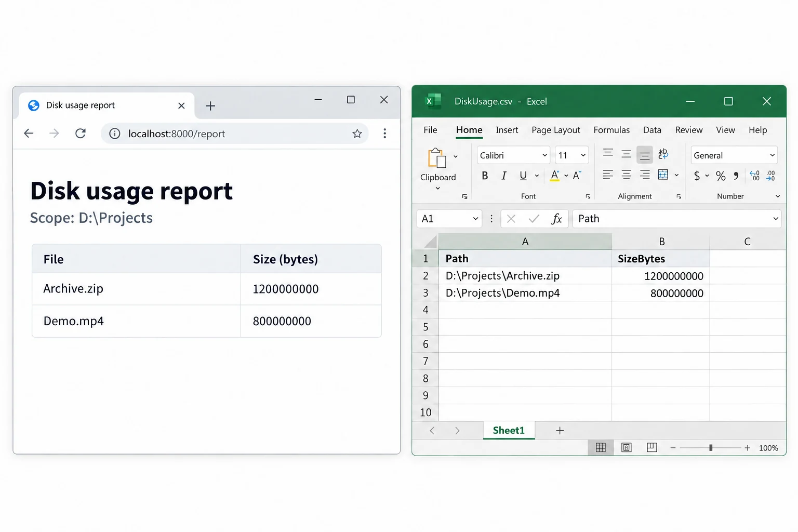
Task: Select cell containing D:\Projects\Demo.mp4
Action: tap(525, 293)
